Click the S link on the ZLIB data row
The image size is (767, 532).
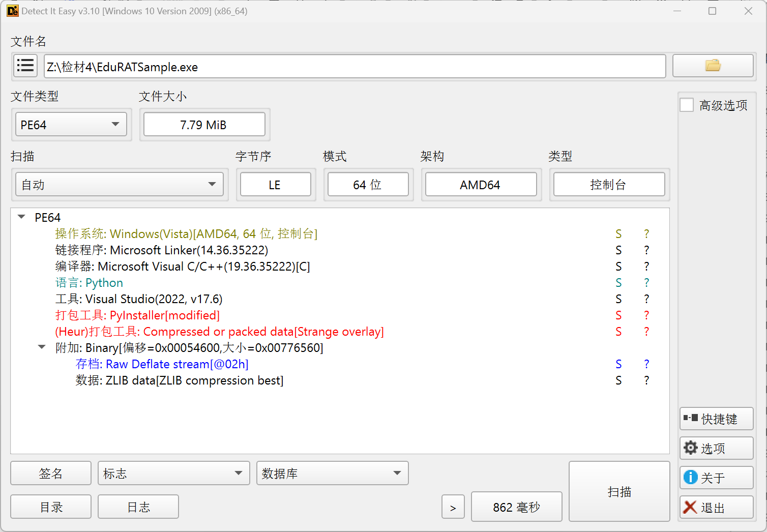(618, 380)
